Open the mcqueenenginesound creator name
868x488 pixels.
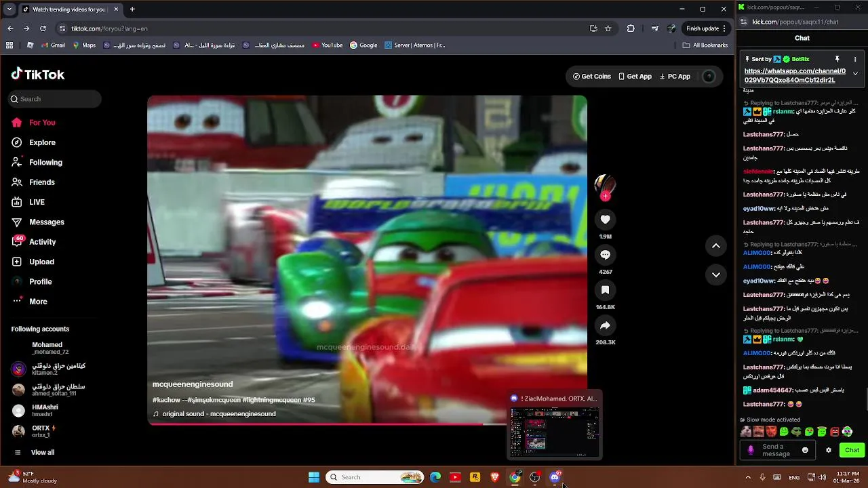pos(193,384)
